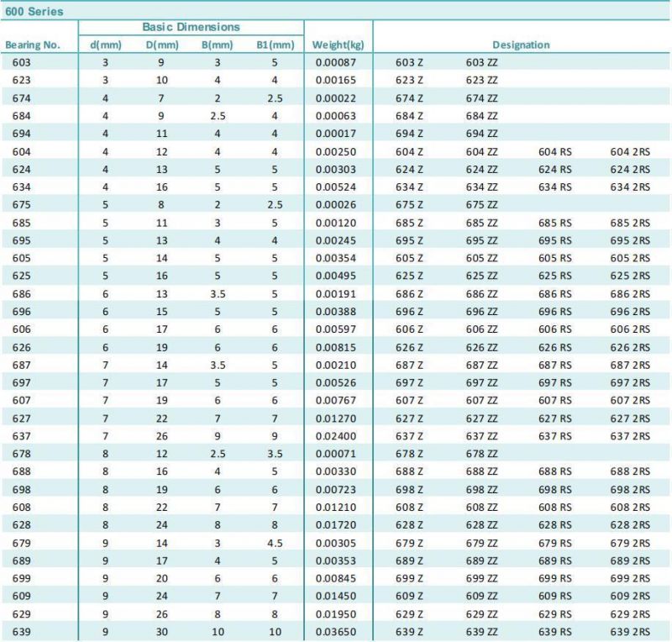Select weight value 0.00845
Image resolution: width=672 pixels, height=642 pixels.
coord(336,578)
